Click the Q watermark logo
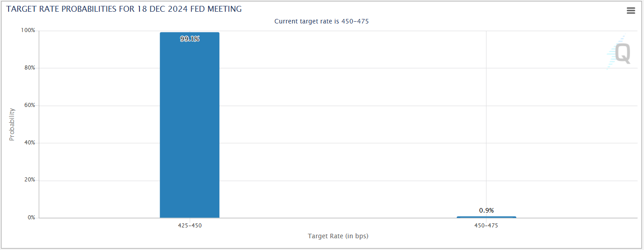Screen dimensions: 644x250 [619, 53]
